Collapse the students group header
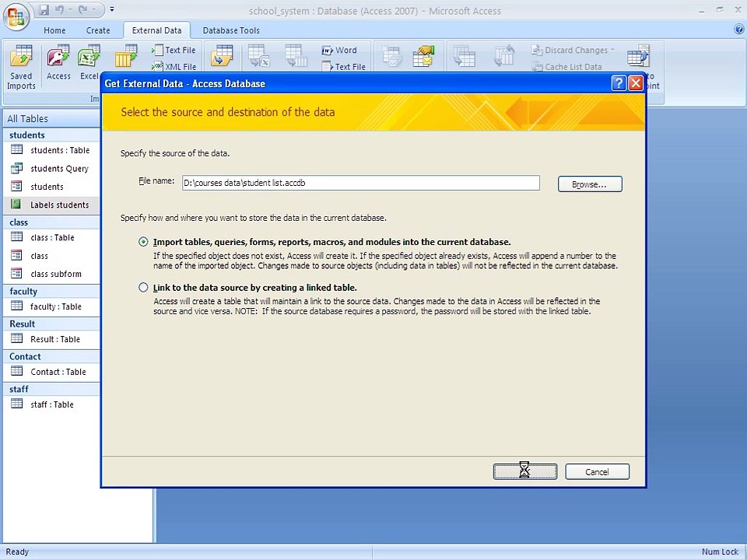Screen dimensions: 747x560 pyautogui.click(x=51, y=135)
